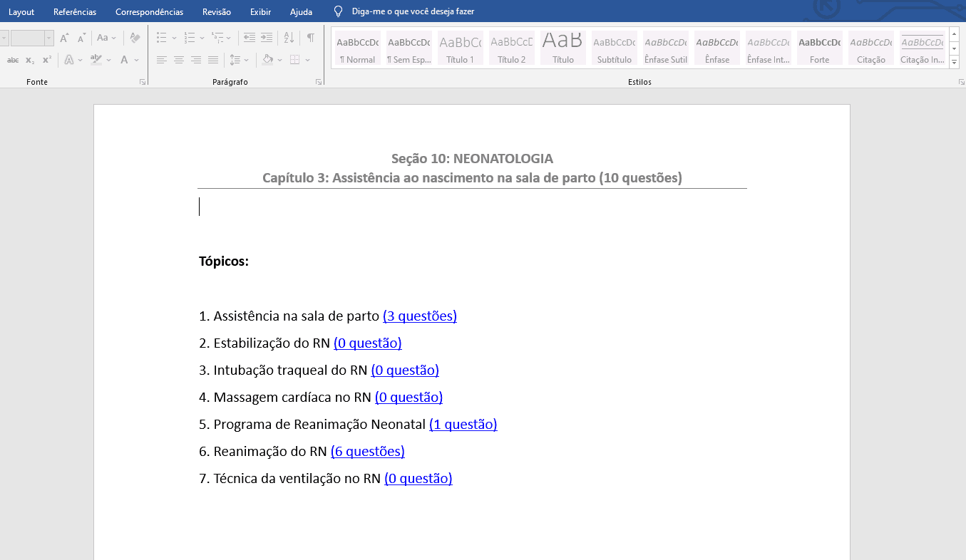Decrease font size with the shrink font icon
This screenshot has height=560, width=966.
81,38
